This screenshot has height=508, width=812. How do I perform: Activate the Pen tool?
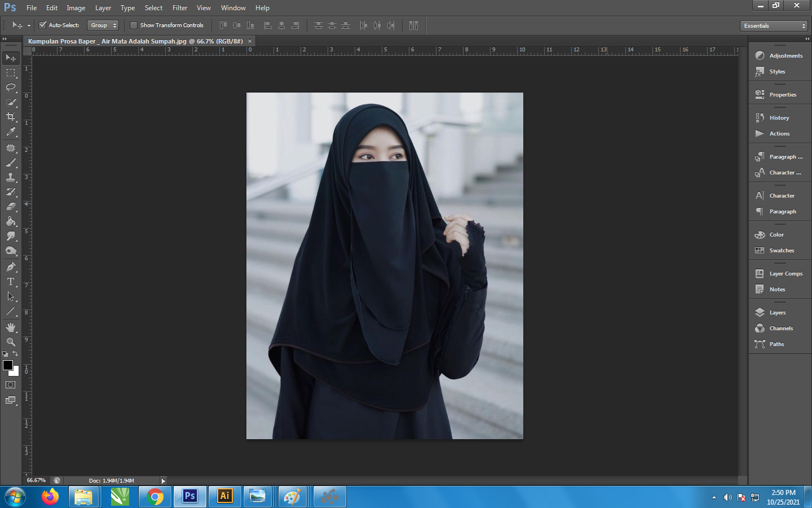(11, 267)
